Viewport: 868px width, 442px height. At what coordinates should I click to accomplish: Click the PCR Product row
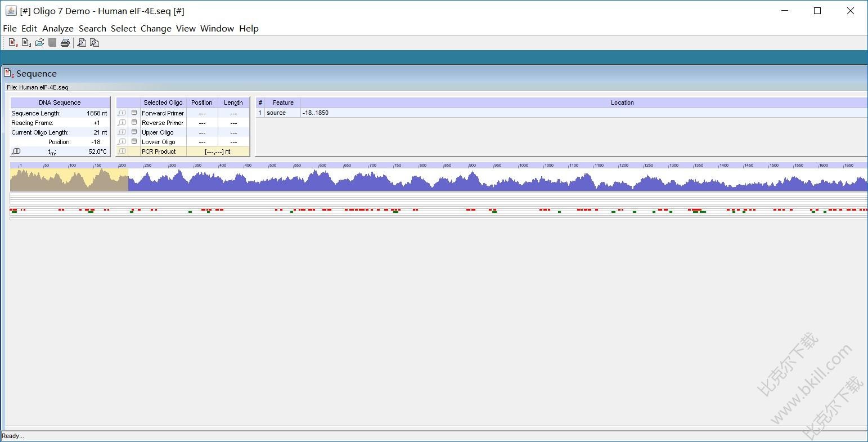(x=159, y=151)
